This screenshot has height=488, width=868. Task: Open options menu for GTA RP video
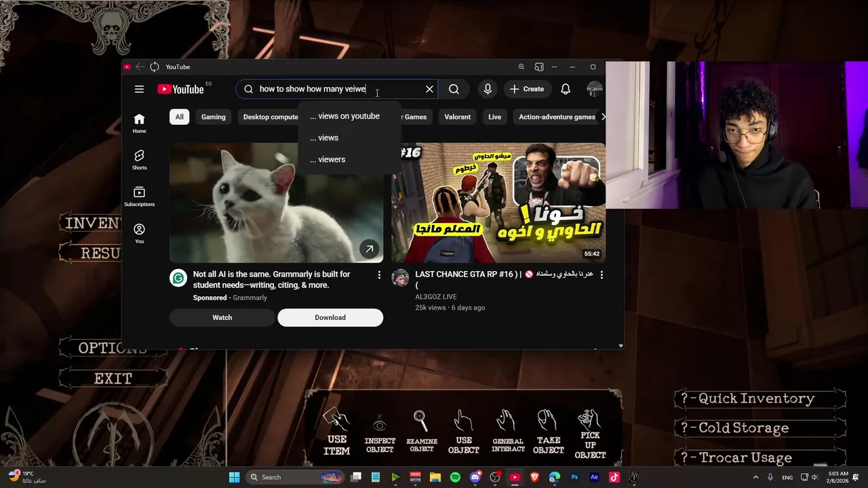click(x=601, y=274)
